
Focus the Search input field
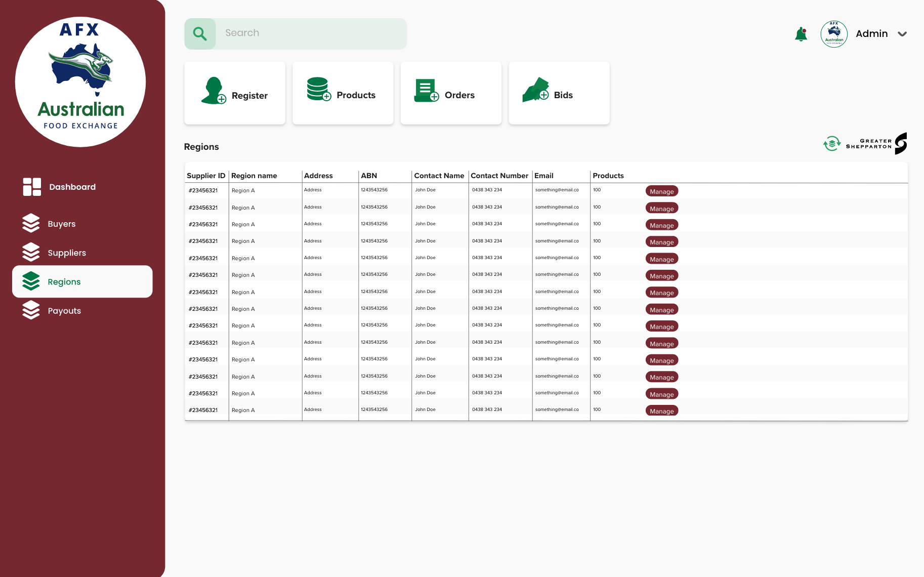pyautogui.click(x=311, y=34)
